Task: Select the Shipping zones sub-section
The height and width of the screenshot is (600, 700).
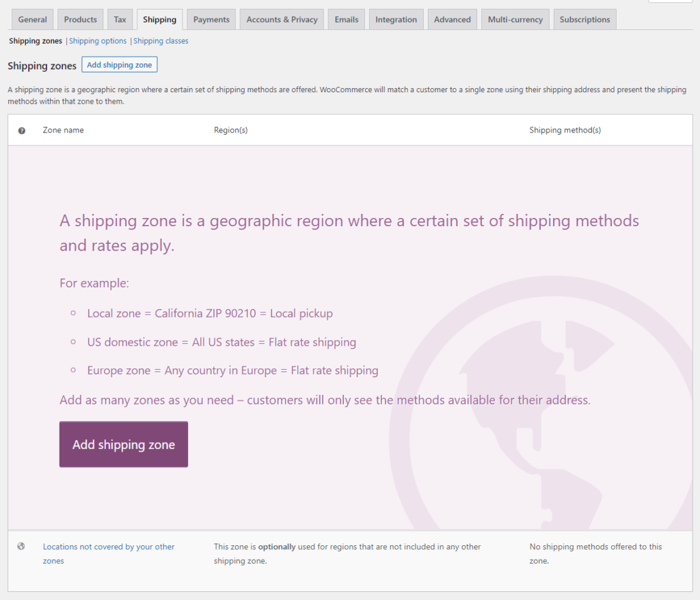Action: click(x=36, y=41)
